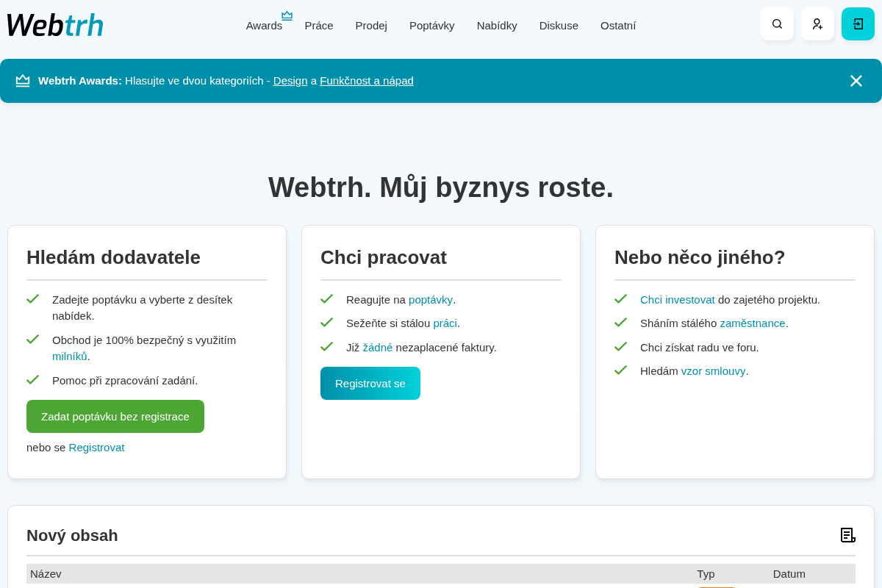Click the 'Webtrh. Můj byznys roste.' headline
The height and width of the screenshot is (588, 882).
441,187
